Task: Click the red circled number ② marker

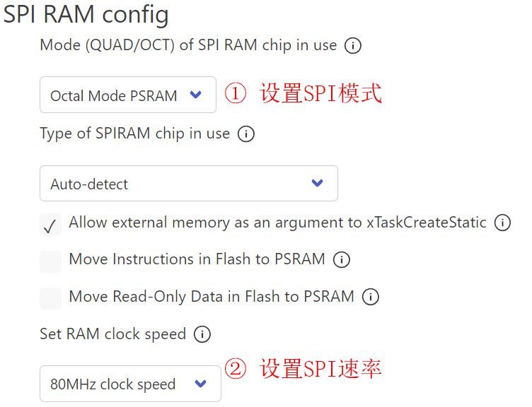Action: (x=236, y=369)
